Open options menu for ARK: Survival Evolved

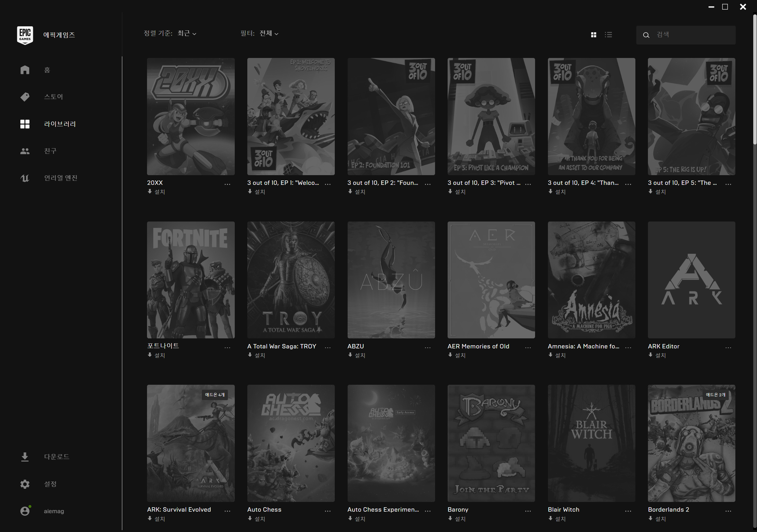pyautogui.click(x=228, y=511)
